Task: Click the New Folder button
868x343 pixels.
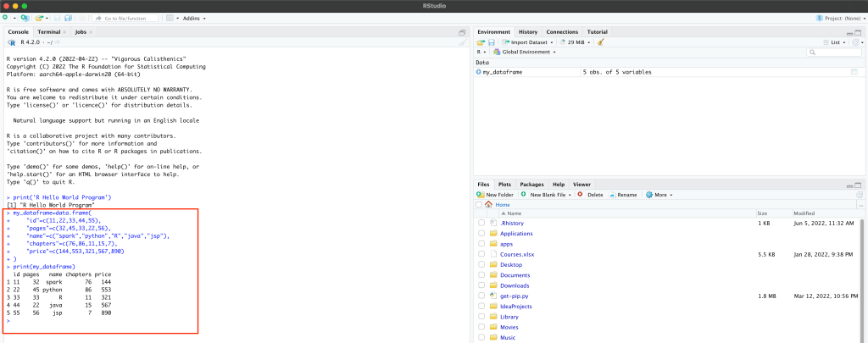Action: pos(497,194)
